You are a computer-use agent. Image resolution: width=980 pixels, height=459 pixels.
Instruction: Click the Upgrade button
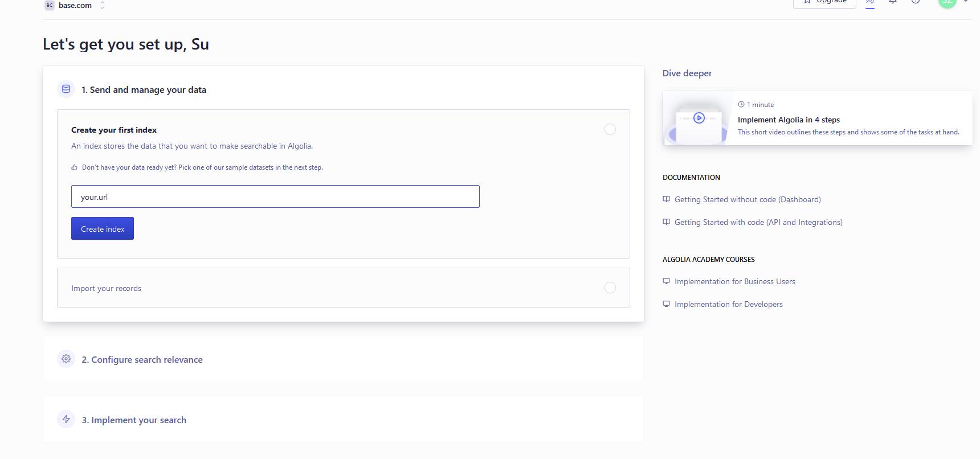pyautogui.click(x=824, y=3)
